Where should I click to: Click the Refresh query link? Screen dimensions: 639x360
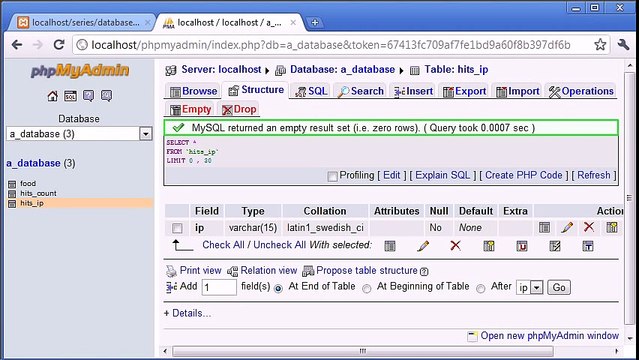coord(594,175)
